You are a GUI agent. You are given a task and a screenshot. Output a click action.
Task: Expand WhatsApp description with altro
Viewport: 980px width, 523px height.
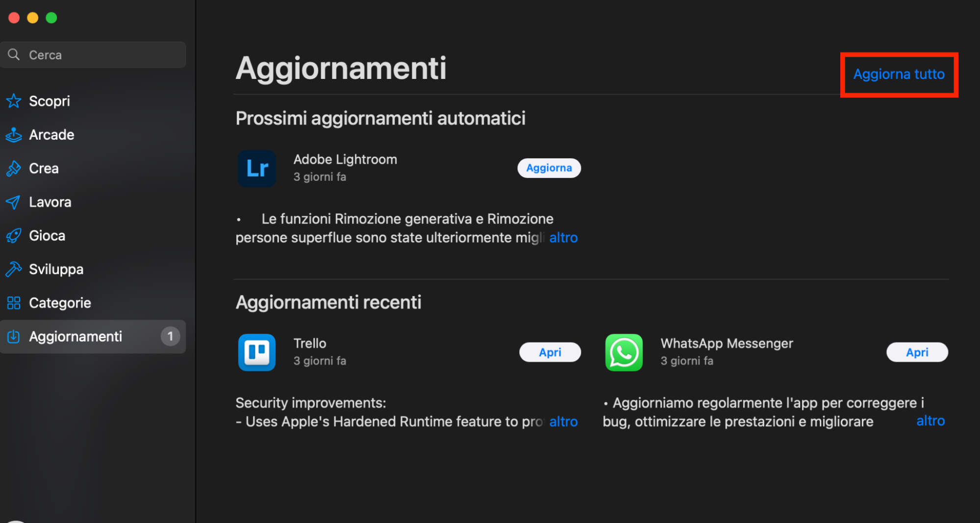[930, 421]
